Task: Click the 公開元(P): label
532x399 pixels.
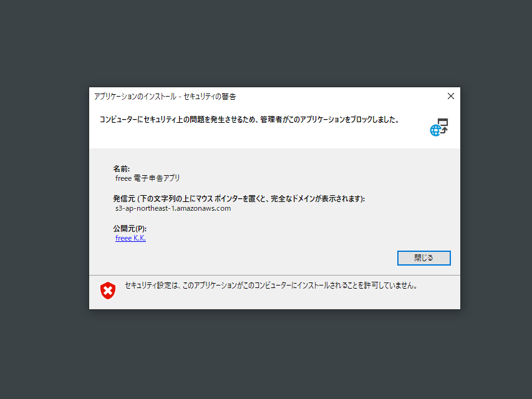Action: click(x=130, y=229)
